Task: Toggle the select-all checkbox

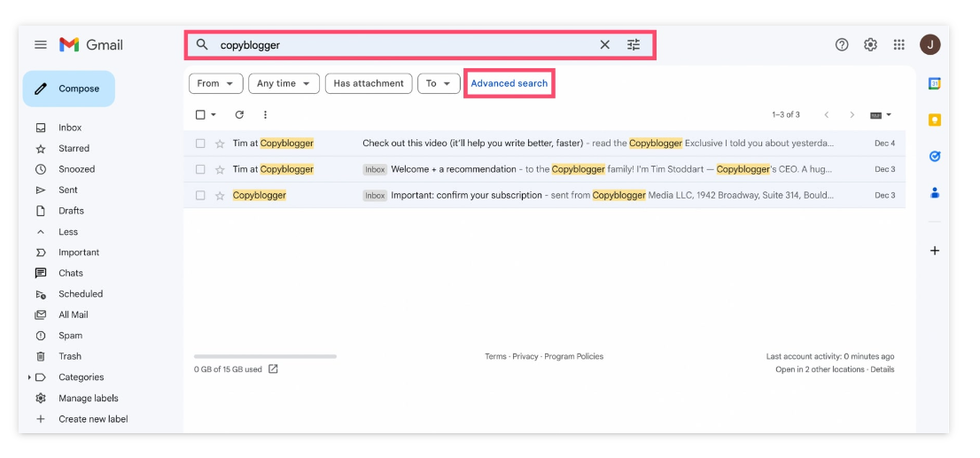Action: 200,114
